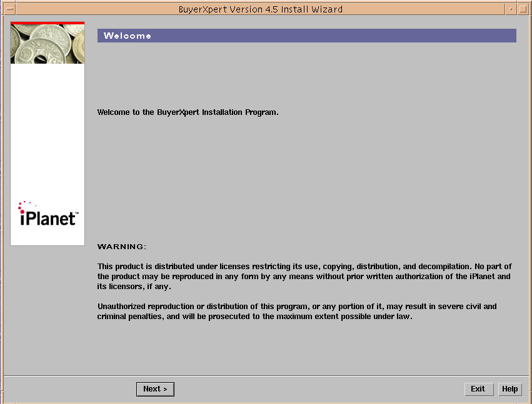Click the coins image in the sidebar

point(48,43)
